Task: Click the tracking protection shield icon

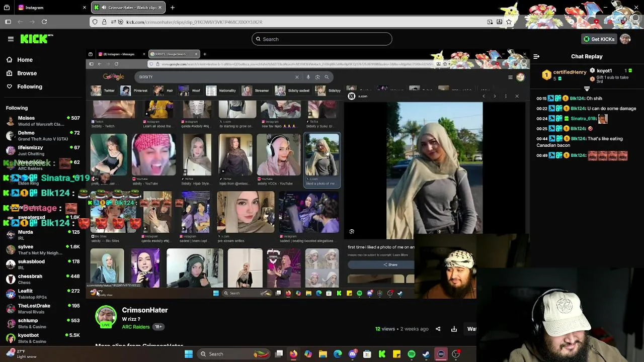Action: point(95,22)
